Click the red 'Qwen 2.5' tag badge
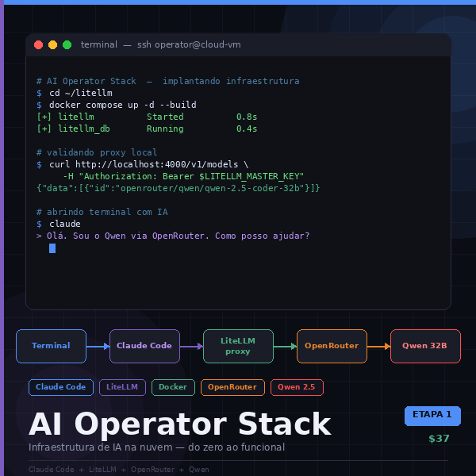Image resolution: width=476 pixels, height=476 pixels. click(x=297, y=387)
